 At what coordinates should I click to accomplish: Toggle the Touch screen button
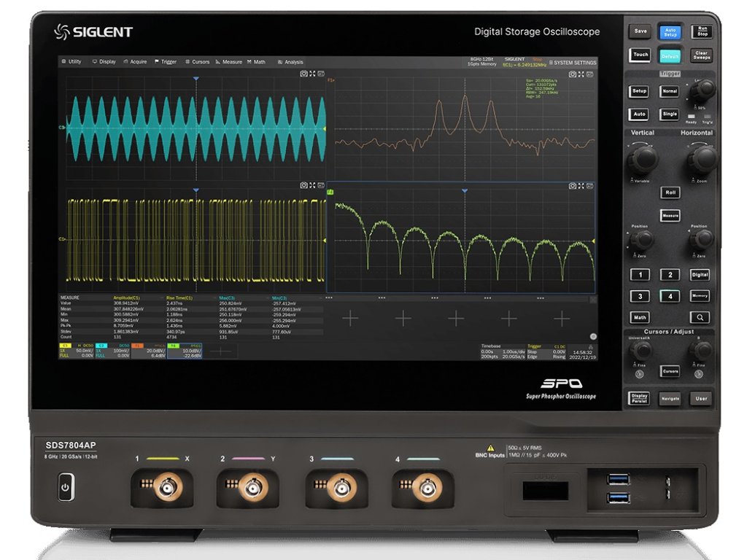640,55
